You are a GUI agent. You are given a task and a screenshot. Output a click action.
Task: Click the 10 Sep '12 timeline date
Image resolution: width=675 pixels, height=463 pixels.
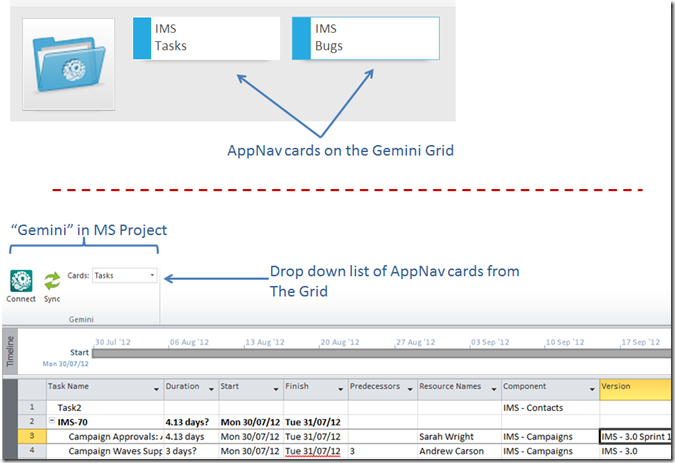tap(565, 342)
